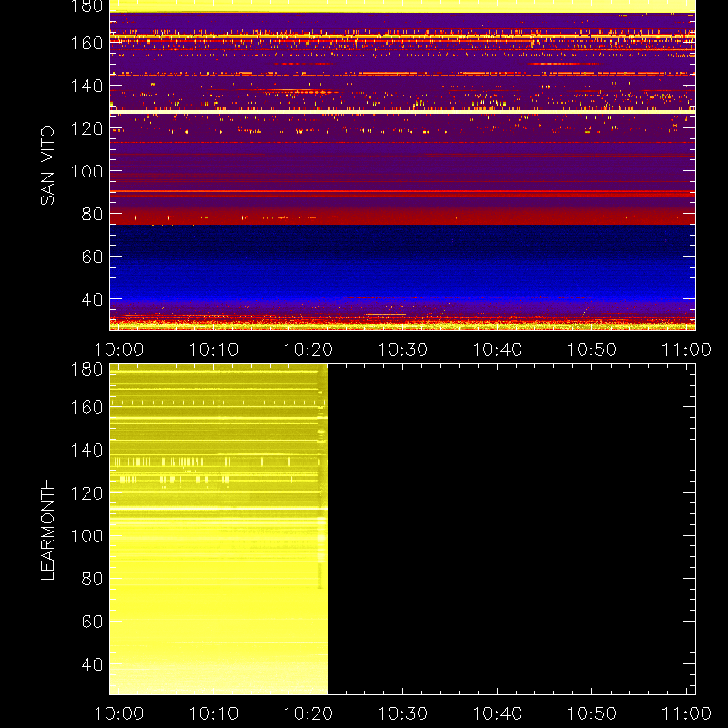Select the 10:10 time label under San Vito plot
The height and width of the screenshot is (728, 728).
(214, 349)
